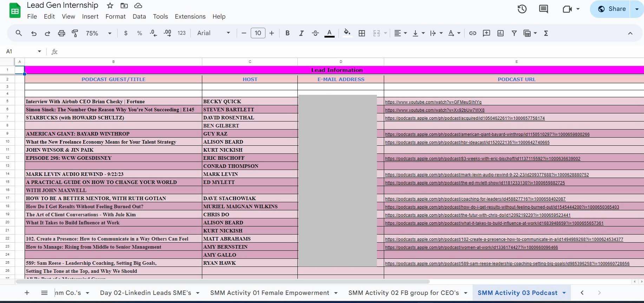
Task: Open the Extensions menu
Action: (x=190, y=17)
